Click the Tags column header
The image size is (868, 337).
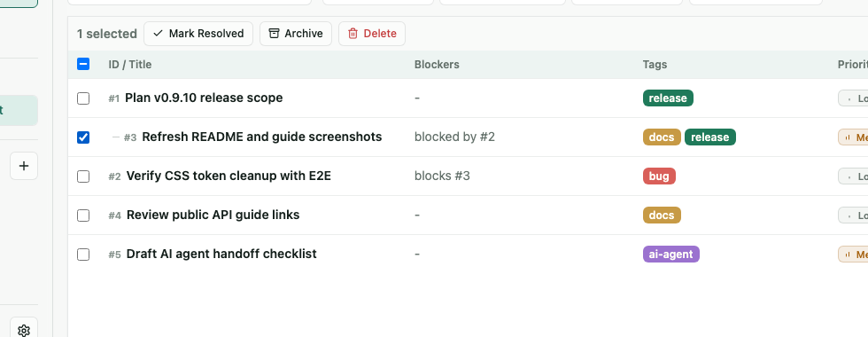pyautogui.click(x=655, y=64)
